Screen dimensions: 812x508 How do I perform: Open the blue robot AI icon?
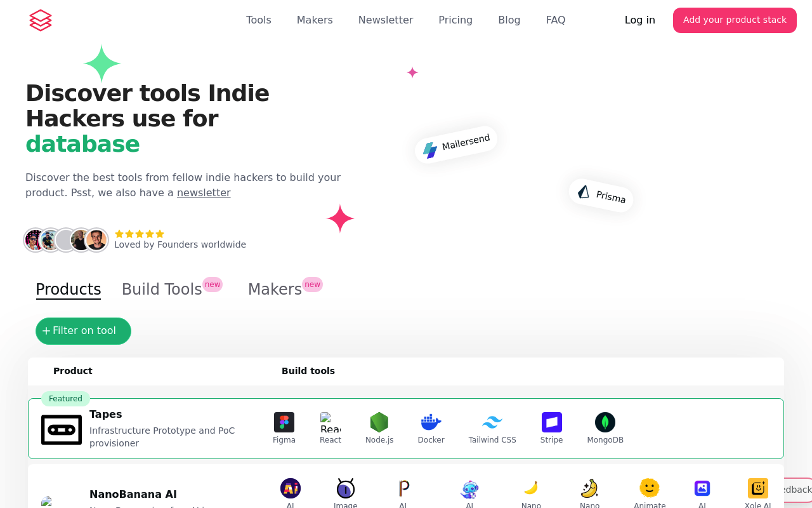point(469,488)
